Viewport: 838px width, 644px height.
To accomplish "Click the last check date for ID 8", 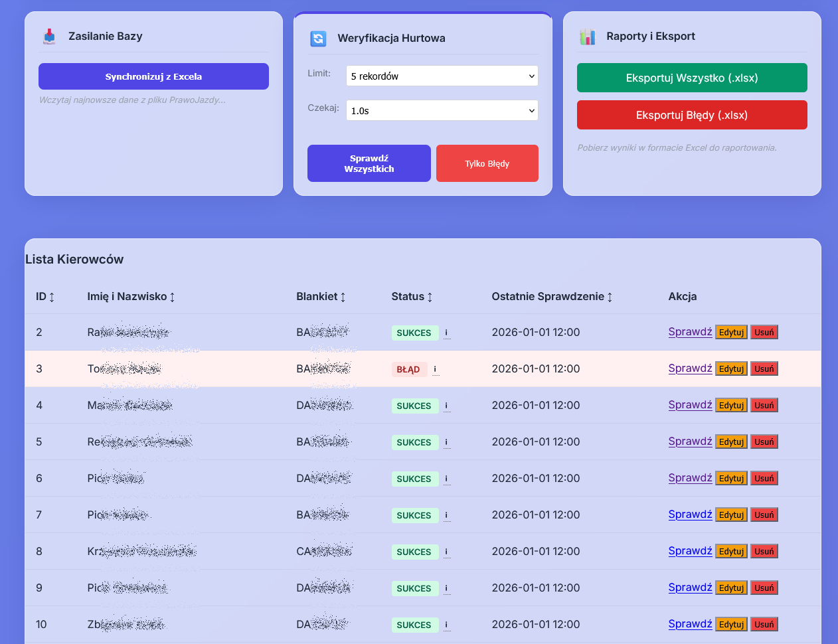I will [x=536, y=551].
